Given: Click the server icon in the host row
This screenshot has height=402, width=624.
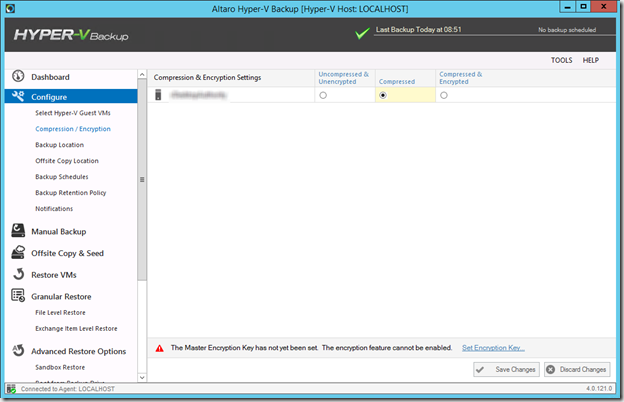Looking at the screenshot, I should tap(158, 95).
